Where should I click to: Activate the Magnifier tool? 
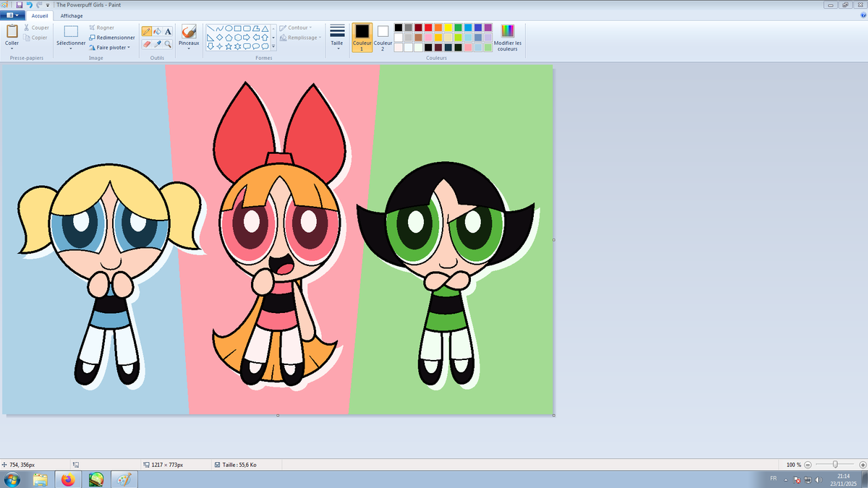tap(166, 43)
